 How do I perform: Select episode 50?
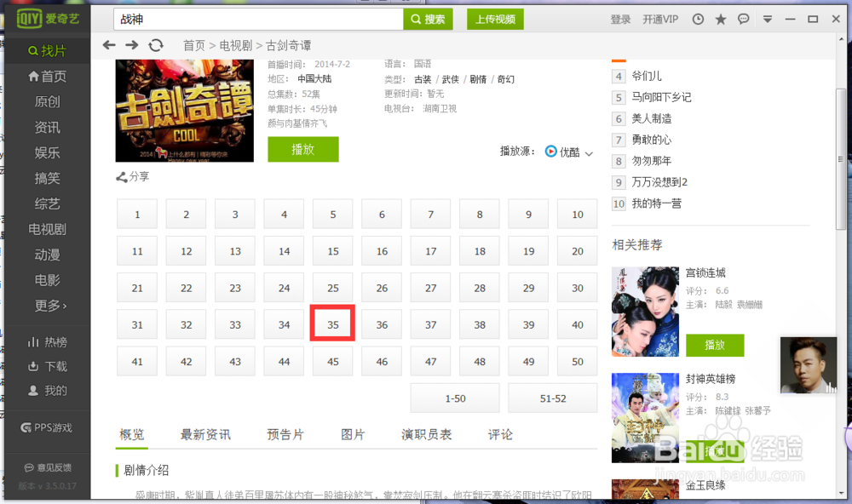click(x=577, y=361)
